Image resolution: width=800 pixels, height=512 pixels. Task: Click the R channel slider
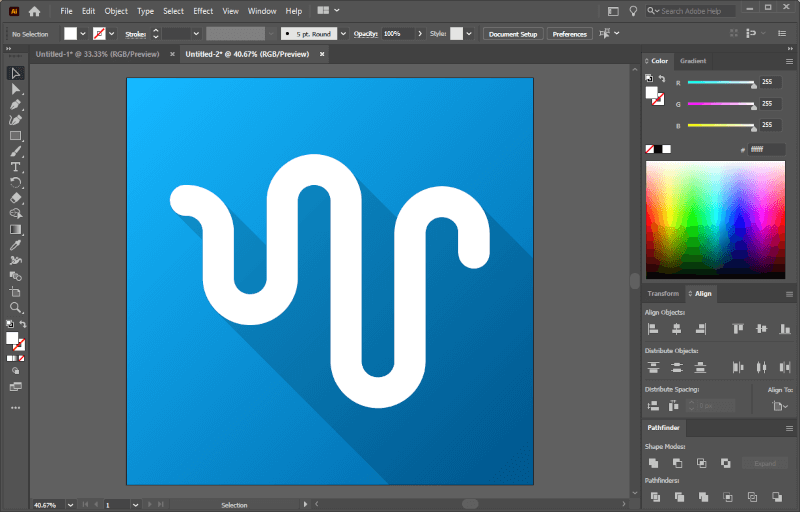coord(721,83)
